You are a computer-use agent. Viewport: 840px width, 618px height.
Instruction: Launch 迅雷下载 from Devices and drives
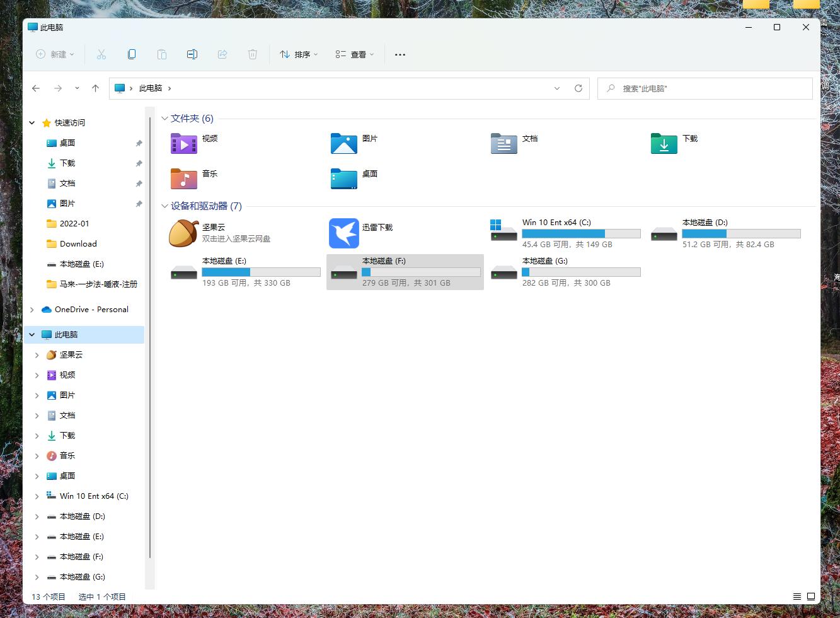point(344,233)
